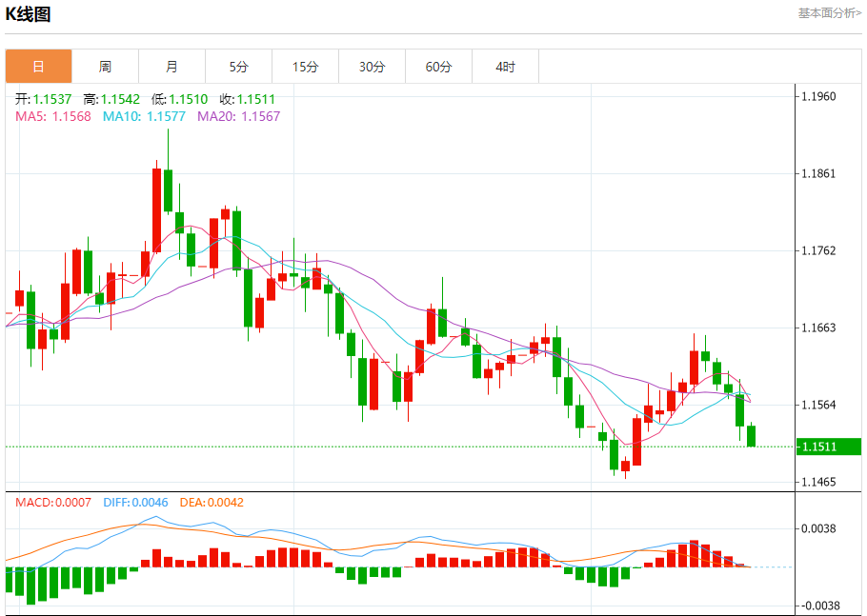Open the 基本面分析 link
Image resolution: width=867 pixels, height=616 pixels.
[x=829, y=13]
